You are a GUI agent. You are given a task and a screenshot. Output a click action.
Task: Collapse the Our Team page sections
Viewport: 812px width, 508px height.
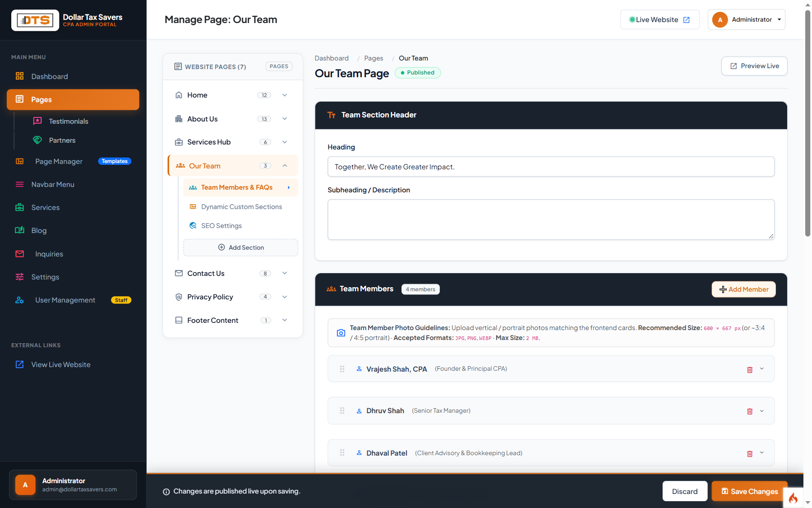coord(285,166)
